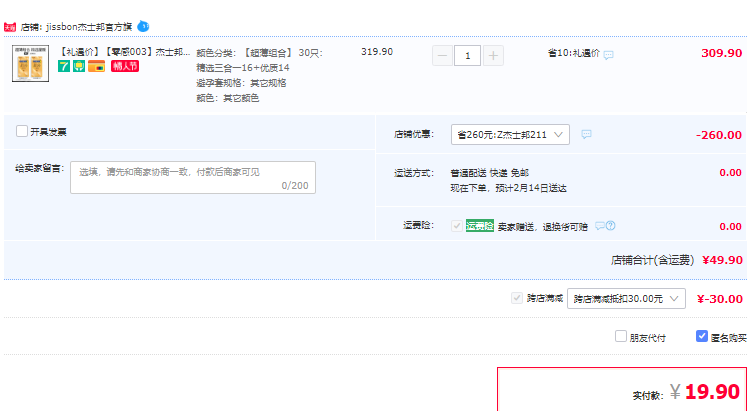
Task: Click the green shield guarantee badge
Action: click(79, 66)
